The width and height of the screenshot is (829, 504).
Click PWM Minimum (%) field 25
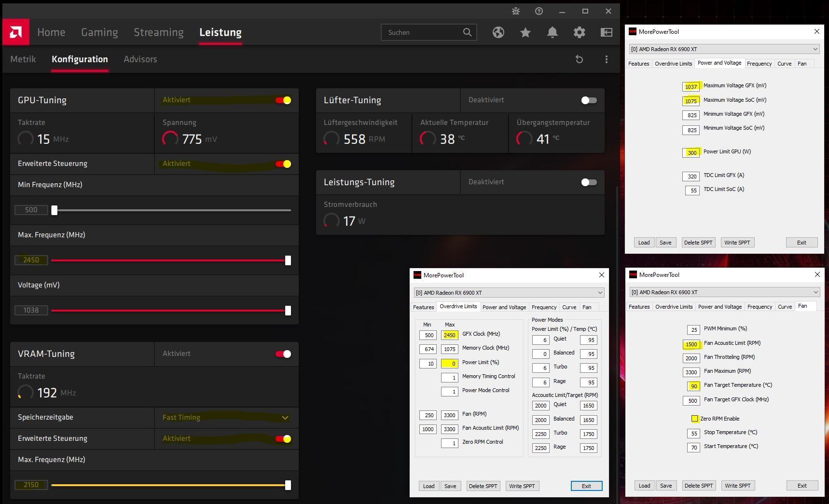tap(693, 330)
